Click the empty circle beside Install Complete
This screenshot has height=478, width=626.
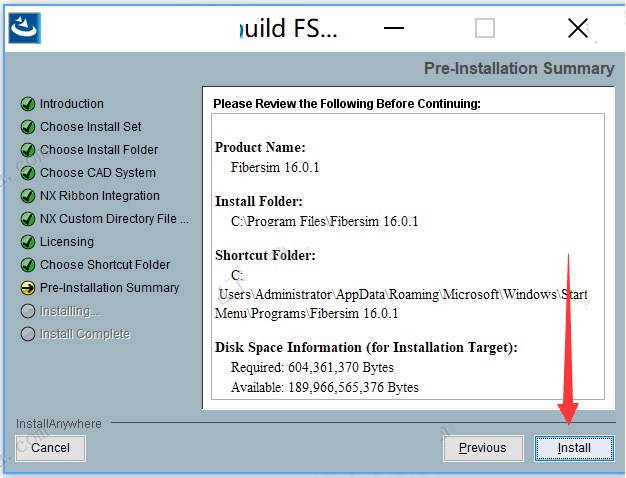pyautogui.click(x=28, y=334)
